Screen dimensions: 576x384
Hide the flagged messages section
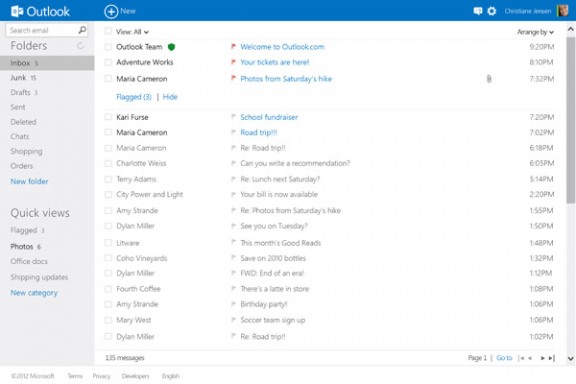point(170,97)
